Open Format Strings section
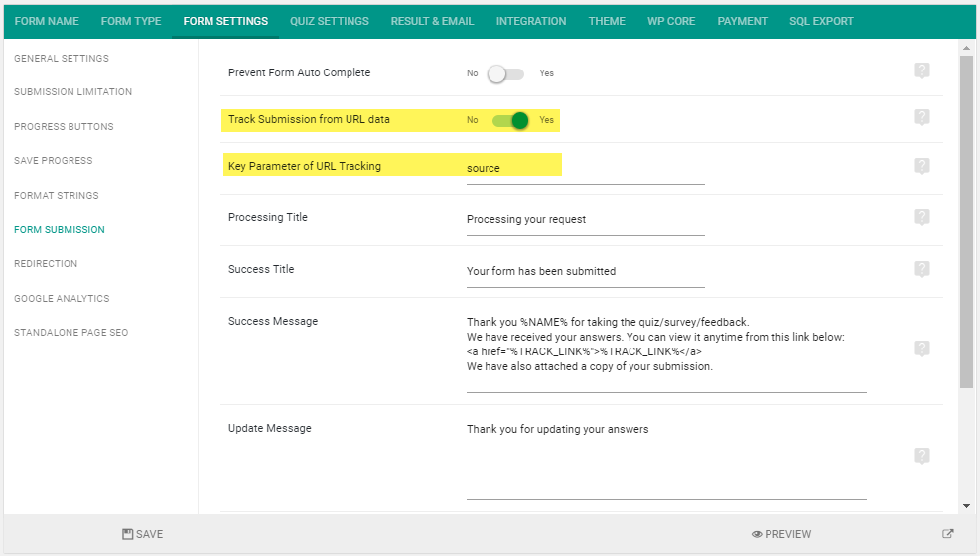 point(57,196)
